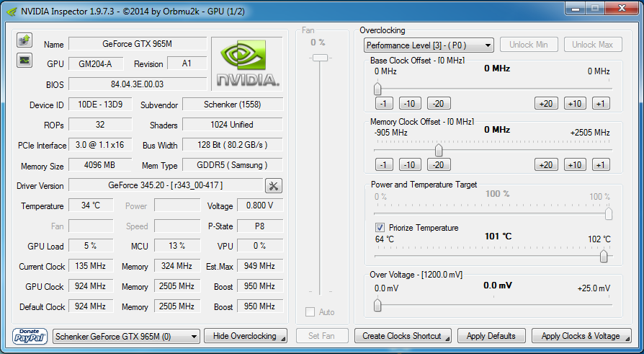The width and height of the screenshot is (644, 354).
Task: Click the Name field GeForce GTX 965M
Action: coord(138,43)
